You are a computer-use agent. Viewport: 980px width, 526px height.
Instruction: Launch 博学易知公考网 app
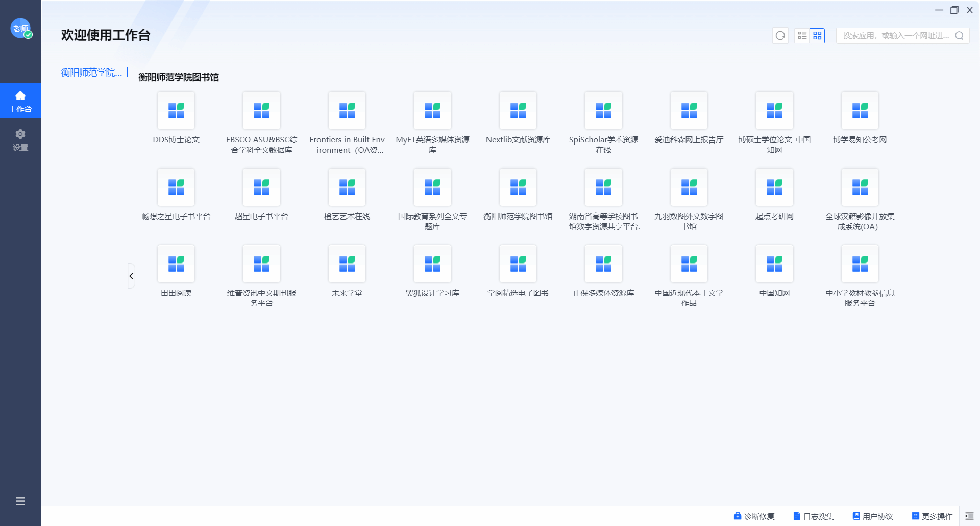tap(860, 110)
